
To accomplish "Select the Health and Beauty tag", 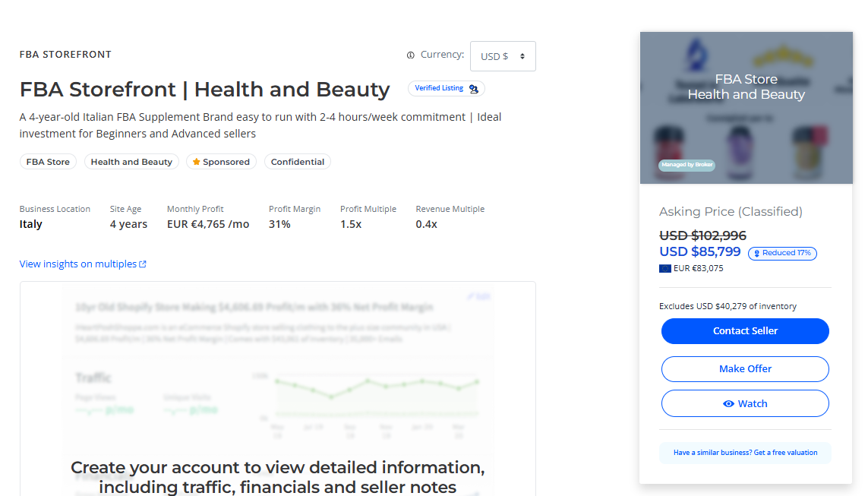I will click(x=131, y=162).
